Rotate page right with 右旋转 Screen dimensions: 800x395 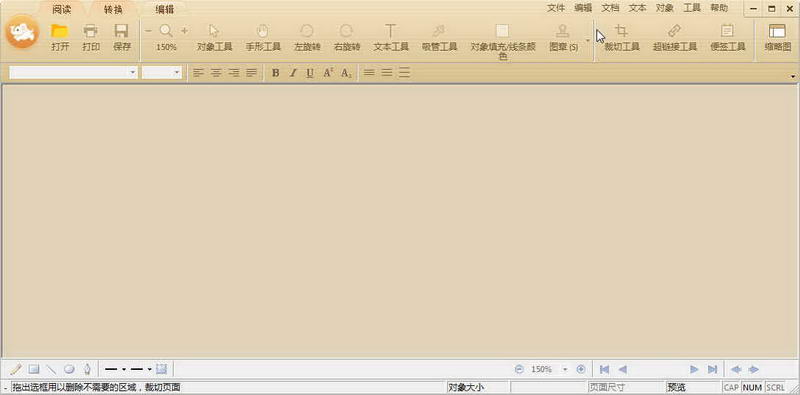[347, 38]
